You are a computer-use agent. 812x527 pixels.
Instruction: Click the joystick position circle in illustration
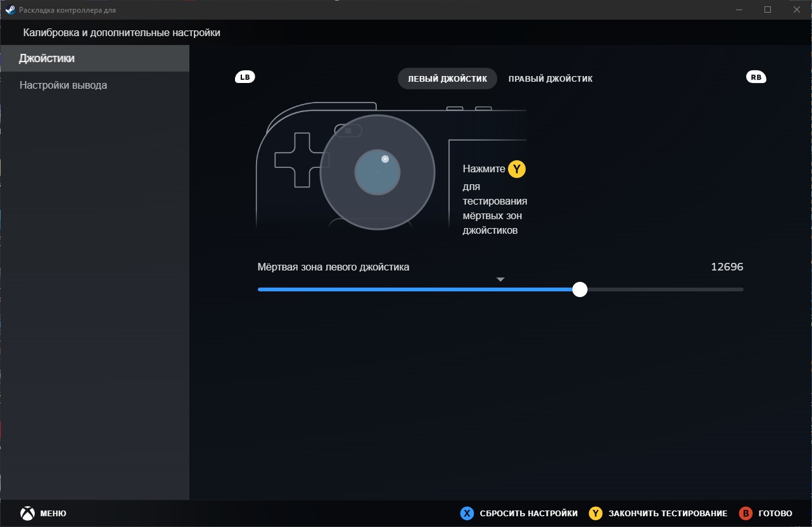377,172
